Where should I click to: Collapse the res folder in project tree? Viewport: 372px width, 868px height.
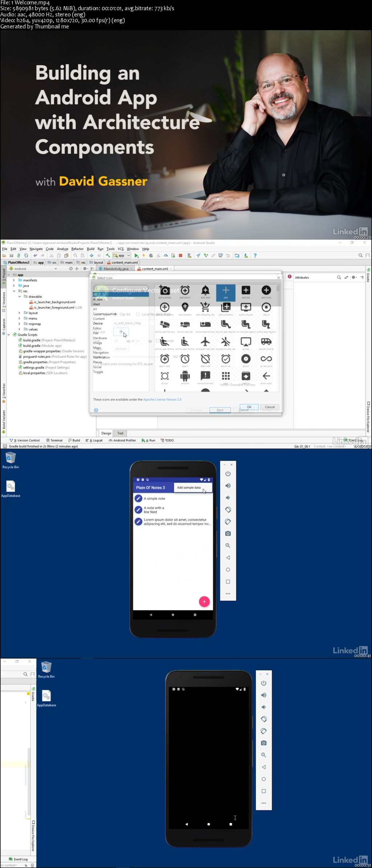pyautogui.click(x=14, y=291)
